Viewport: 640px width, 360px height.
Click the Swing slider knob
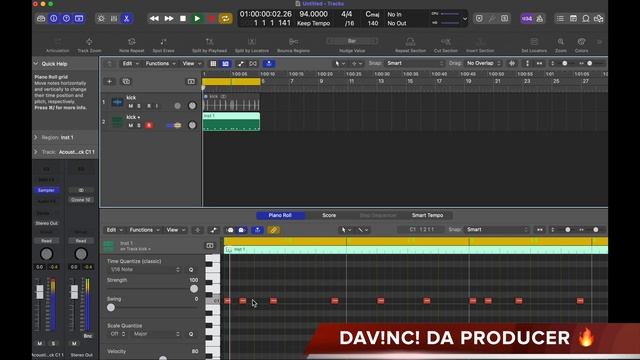pyautogui.click(x=111, y=307)
